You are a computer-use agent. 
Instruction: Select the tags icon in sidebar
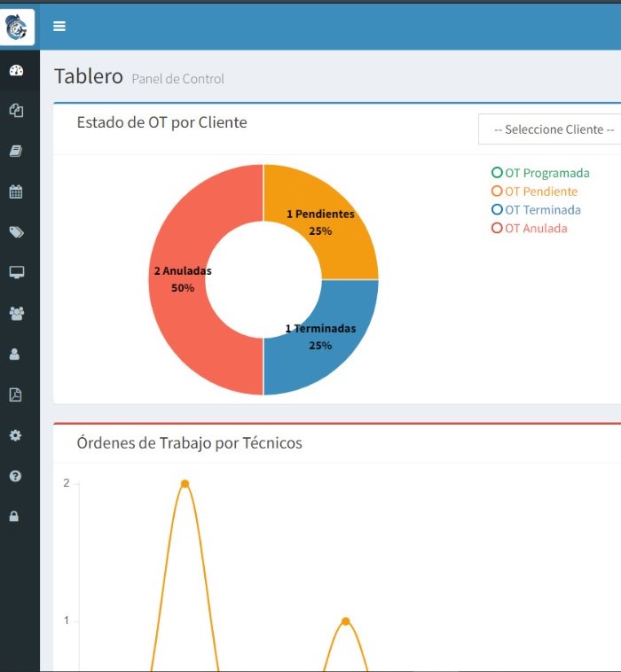coord(16,232)
